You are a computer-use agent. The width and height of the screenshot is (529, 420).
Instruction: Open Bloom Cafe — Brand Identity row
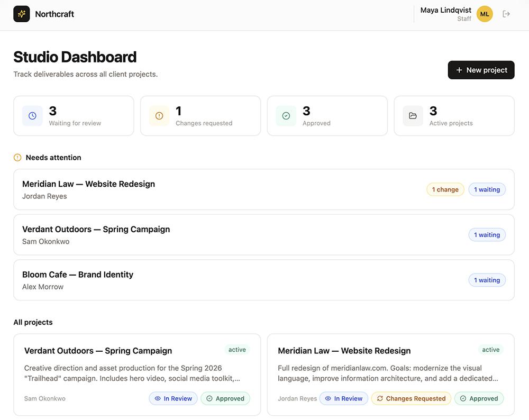pyautogui.click(x=264, y=280)
